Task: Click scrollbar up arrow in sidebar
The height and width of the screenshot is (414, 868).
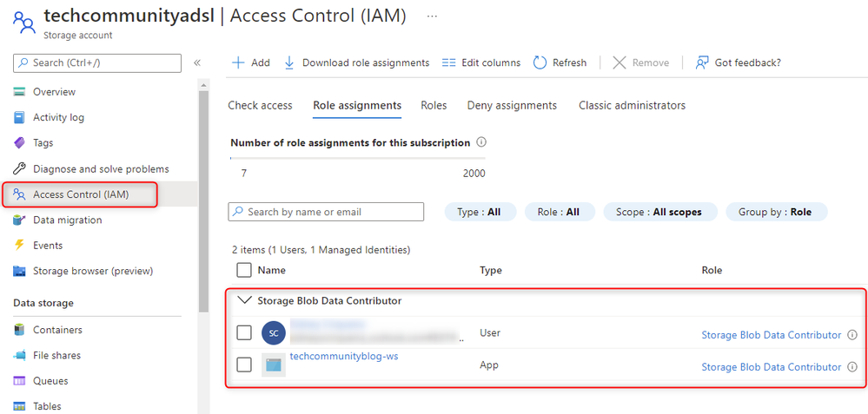Action: pos(203,85)
